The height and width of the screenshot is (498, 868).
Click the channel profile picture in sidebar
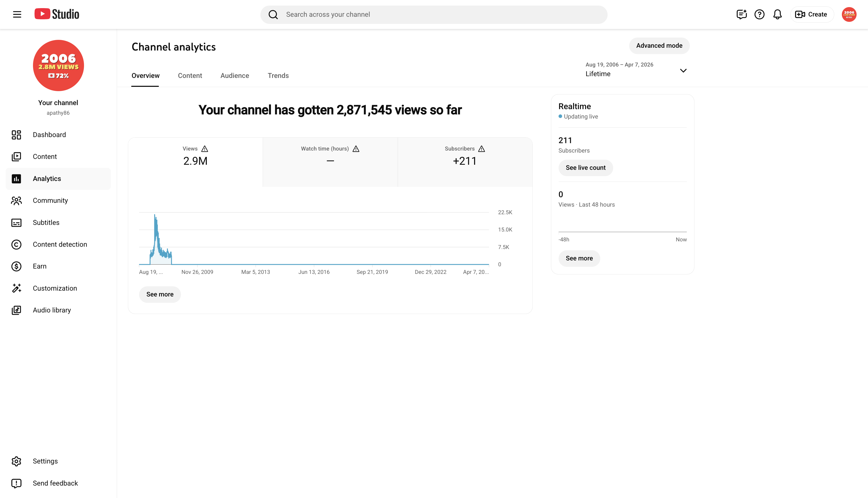point(58,65)
